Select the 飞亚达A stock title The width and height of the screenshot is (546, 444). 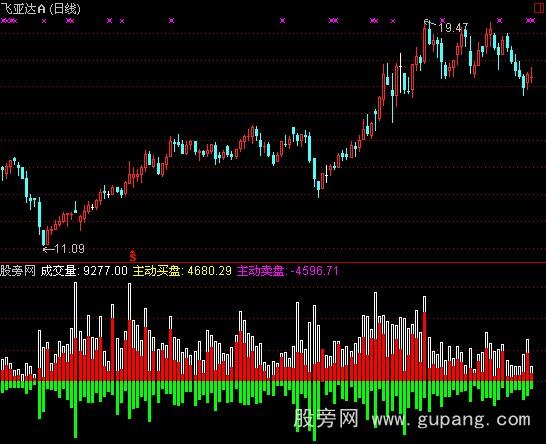[23, 8]
